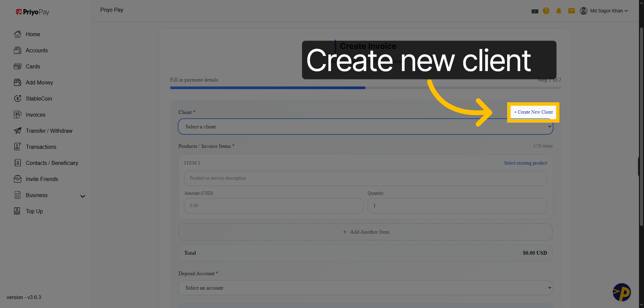Click the Home icon in sidebar
644x308 pixels.
[x=17, y=34]
